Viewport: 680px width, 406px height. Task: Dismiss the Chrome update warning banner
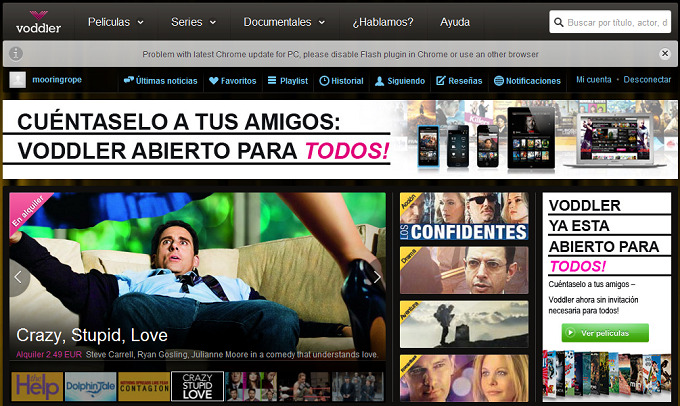[665, 53]
